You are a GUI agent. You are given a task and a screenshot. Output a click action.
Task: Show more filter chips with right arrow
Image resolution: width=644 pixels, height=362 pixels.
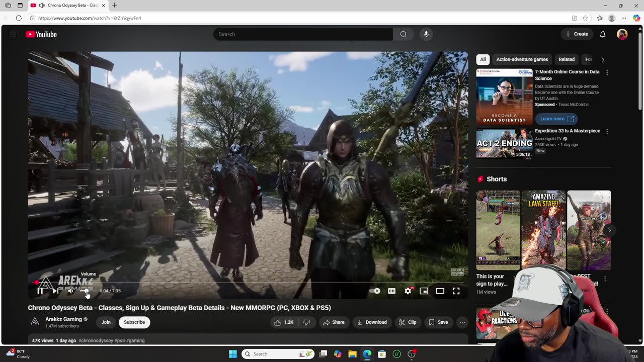[x=603, y=60]
